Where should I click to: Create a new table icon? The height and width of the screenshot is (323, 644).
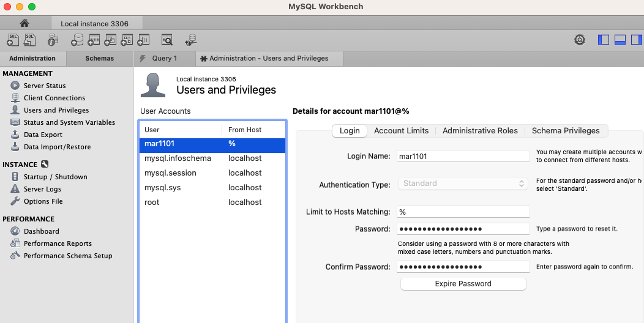pos(94,40)
